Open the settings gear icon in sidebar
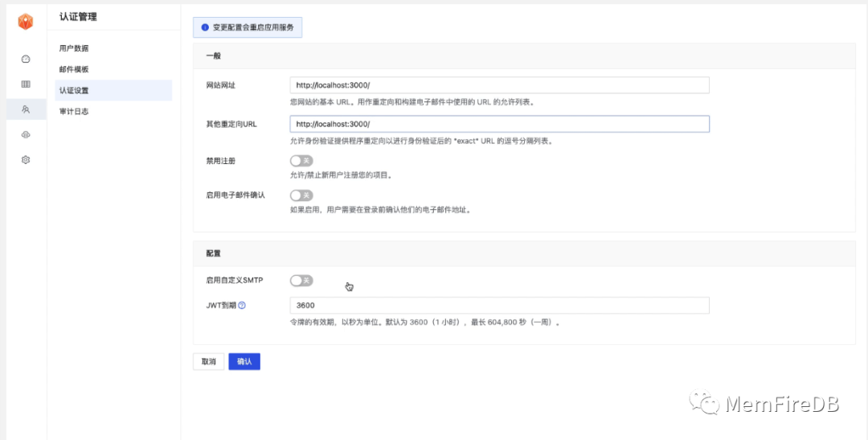The height and width of the screenshot is (440, 868). 26,159
